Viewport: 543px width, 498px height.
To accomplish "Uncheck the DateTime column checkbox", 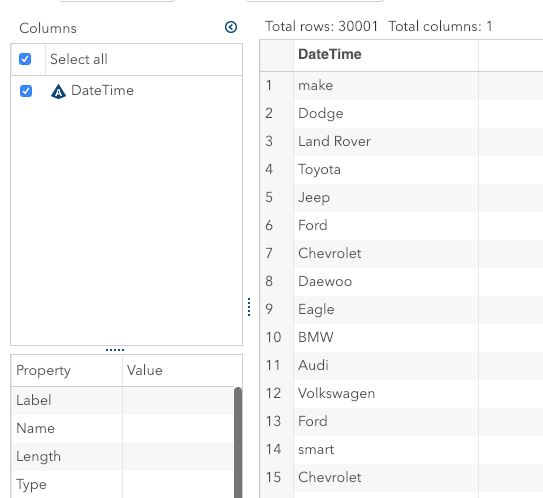I will [x=26, y=91].
